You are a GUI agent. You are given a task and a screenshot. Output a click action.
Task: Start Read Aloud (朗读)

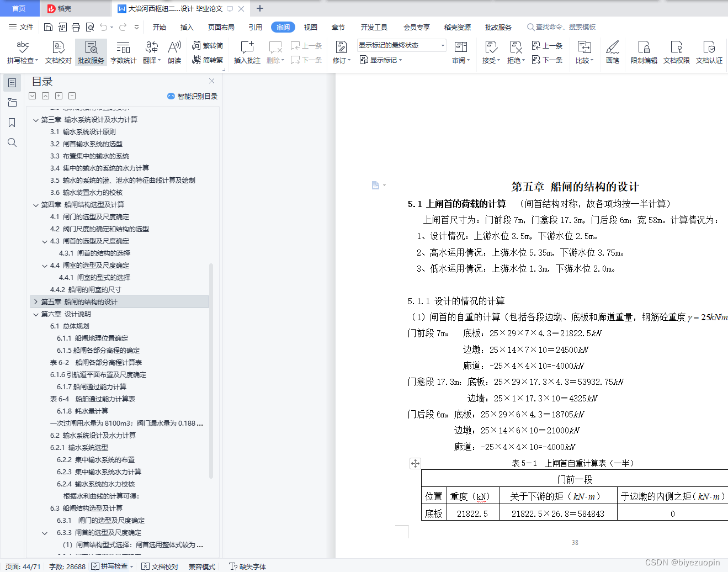(x=174, y=52)
